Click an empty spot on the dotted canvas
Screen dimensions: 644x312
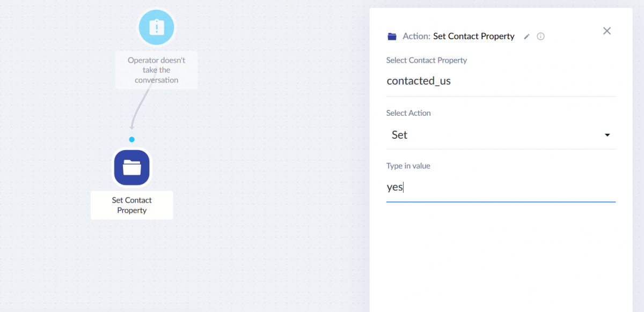[268, 161]
